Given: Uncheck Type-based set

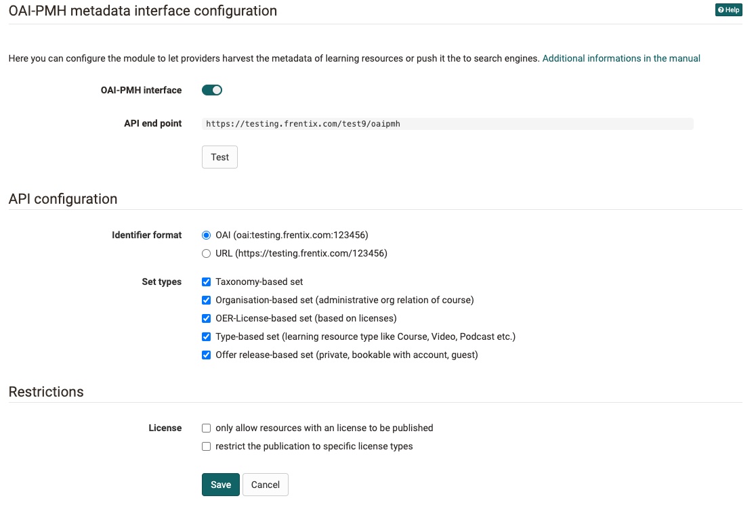Looking at the screenshot, I should pos(206,336).
